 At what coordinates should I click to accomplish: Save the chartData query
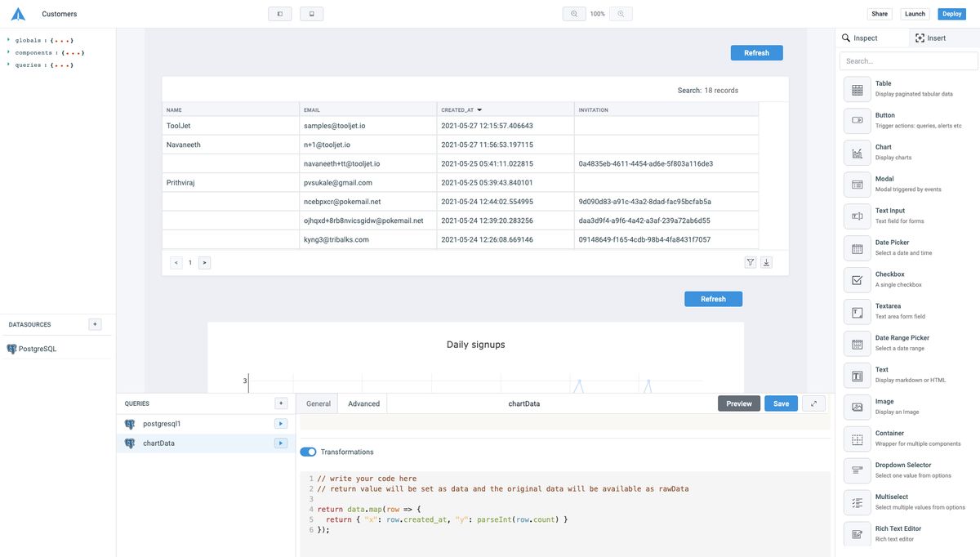(x=781, y=403)
